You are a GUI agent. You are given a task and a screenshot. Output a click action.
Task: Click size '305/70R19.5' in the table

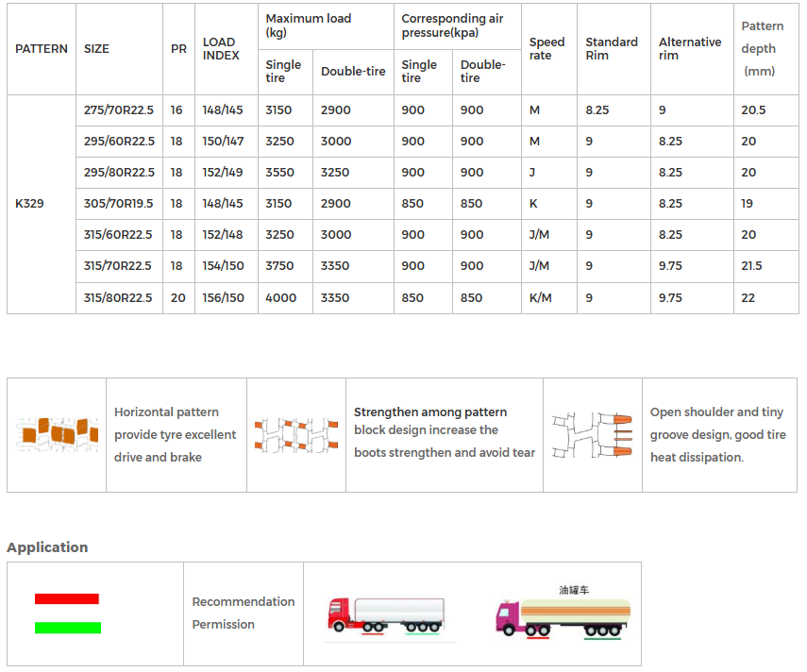(x=118, y=203)
